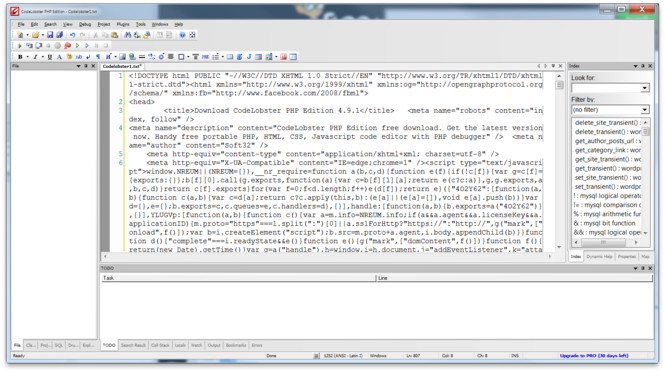
Task: Close the TODO panel
Action: [x=650, y=268]
